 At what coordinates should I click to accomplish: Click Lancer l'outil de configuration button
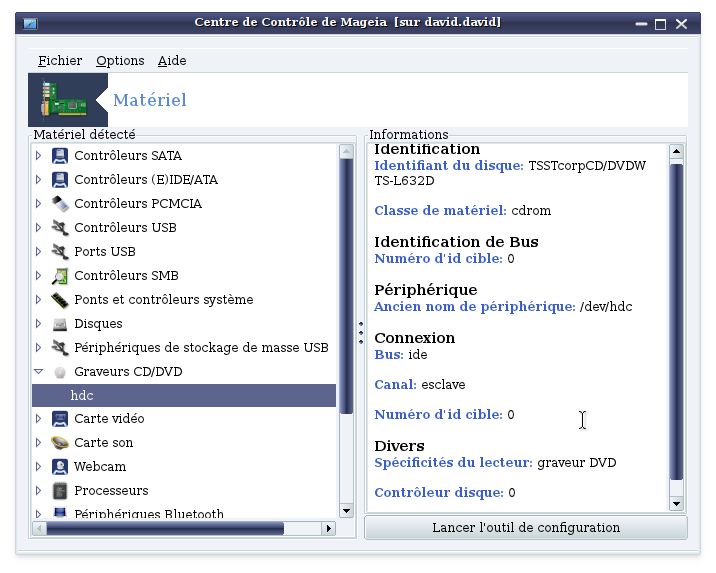[x=526, y=528]
